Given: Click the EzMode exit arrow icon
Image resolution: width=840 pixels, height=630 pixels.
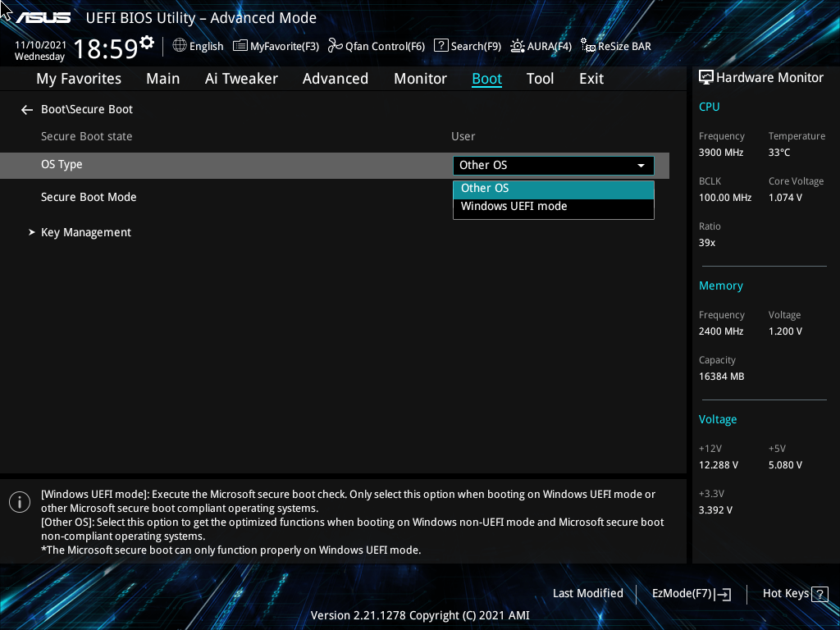Looking at the screenshot, I should point(724,594).
